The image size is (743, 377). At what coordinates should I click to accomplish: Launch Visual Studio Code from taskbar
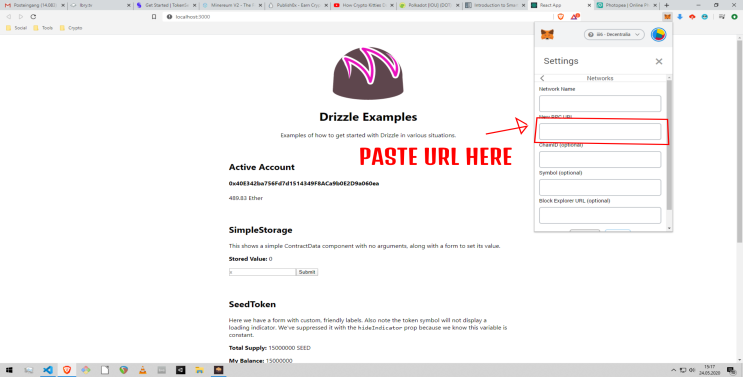pos(48,370)
